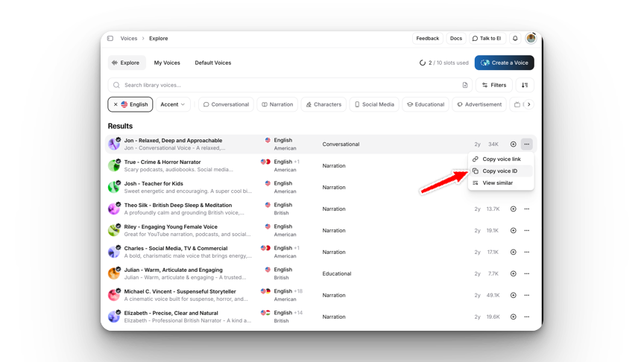Remove the English language filter
Viewport: 644px width, 362px height.
116,104
